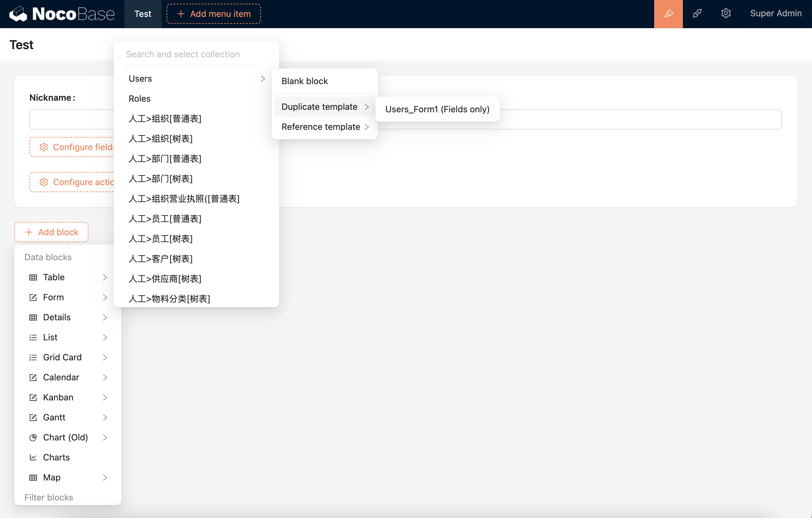Choose Users_Form1 (Fields only) template
812x518 pixels.
pos(437,109)
